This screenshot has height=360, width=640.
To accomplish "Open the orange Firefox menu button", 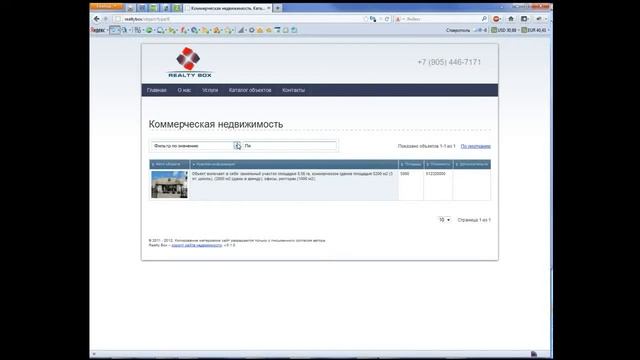I will click(x=106, y=6).
